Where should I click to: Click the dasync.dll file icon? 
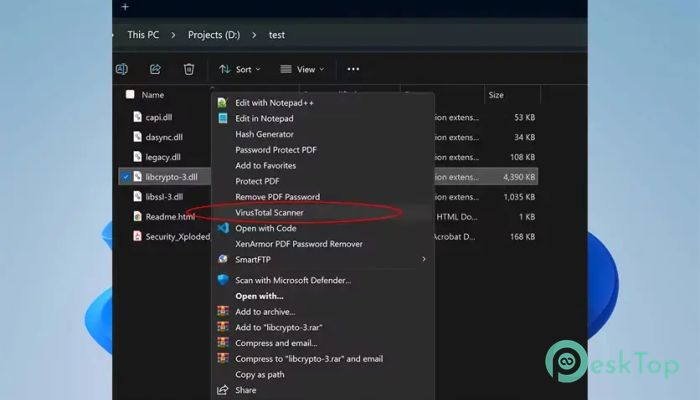click(x=138, y=137)
